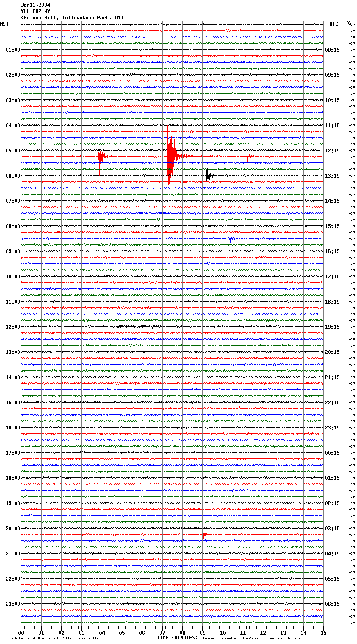
Task: Click the Holmes Hill, Yellowstone Park station name
Action: (72, 18)
